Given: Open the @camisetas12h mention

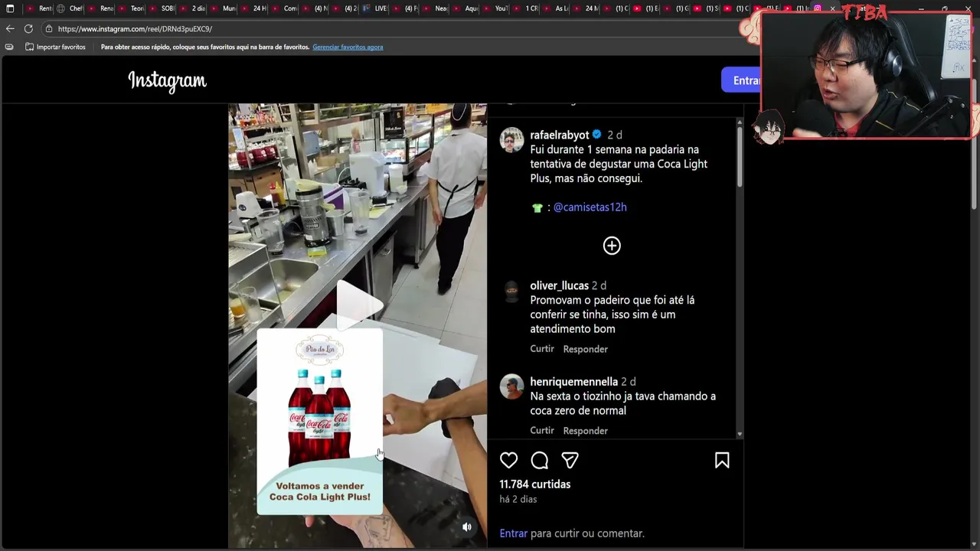Looking at the screenshot, I should [590, 207].
